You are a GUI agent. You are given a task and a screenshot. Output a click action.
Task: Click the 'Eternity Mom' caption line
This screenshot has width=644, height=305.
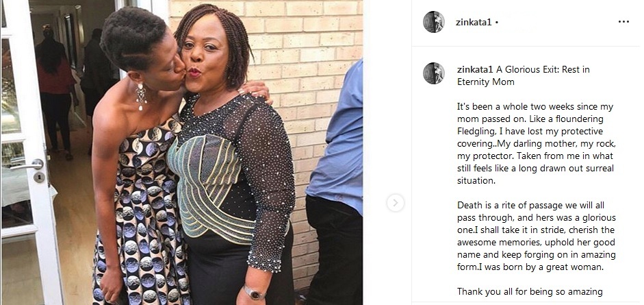[485, 82]
